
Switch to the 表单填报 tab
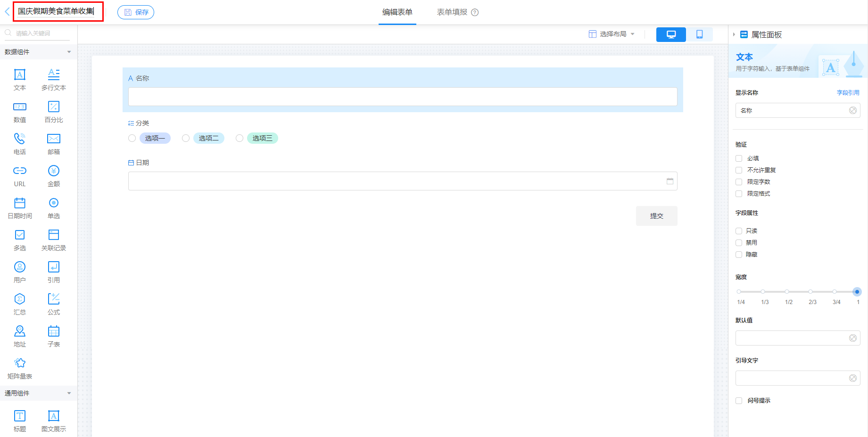452,12
